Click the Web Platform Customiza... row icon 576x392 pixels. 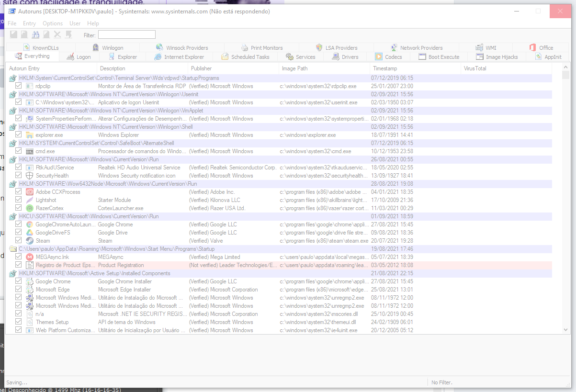click(29, 330)
